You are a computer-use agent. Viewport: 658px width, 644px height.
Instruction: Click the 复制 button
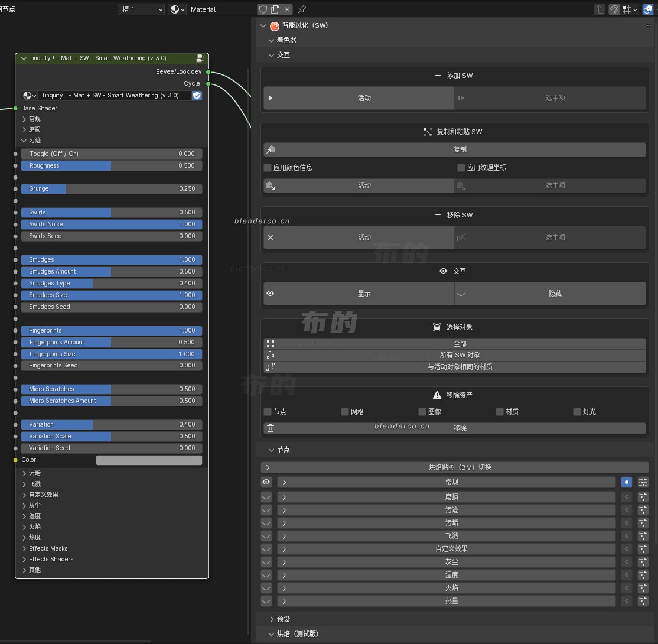point(454,149)
